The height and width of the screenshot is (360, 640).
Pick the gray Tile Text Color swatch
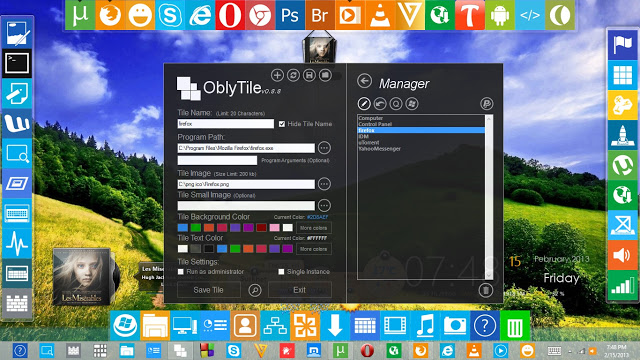click(196, 249)
